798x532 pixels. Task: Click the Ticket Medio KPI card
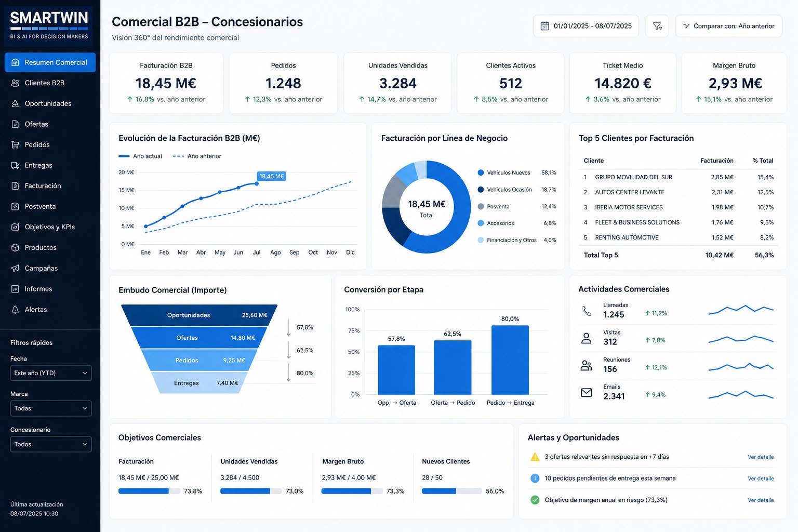[623, 83]
